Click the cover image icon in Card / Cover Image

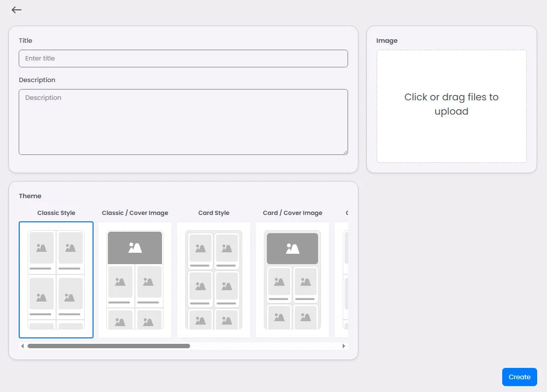(292, 248)
